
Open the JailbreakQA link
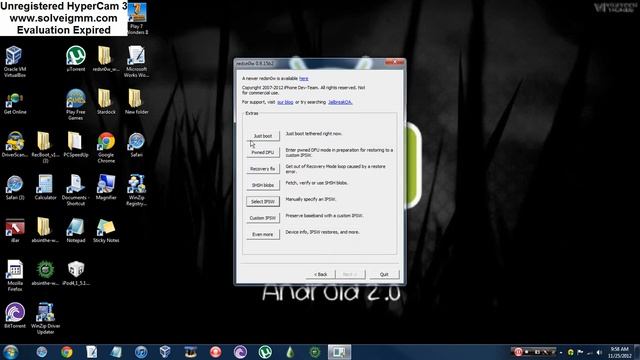(x=340, y=102)
